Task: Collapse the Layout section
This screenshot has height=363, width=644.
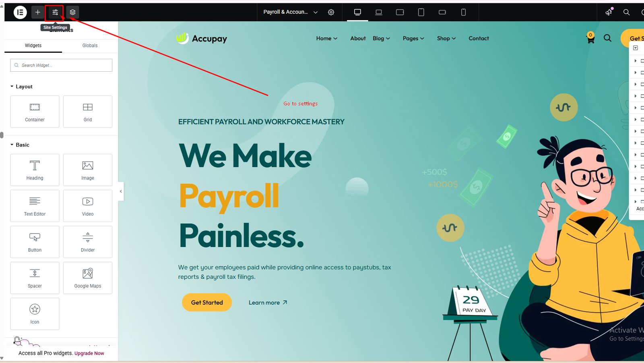Action: 21,87
